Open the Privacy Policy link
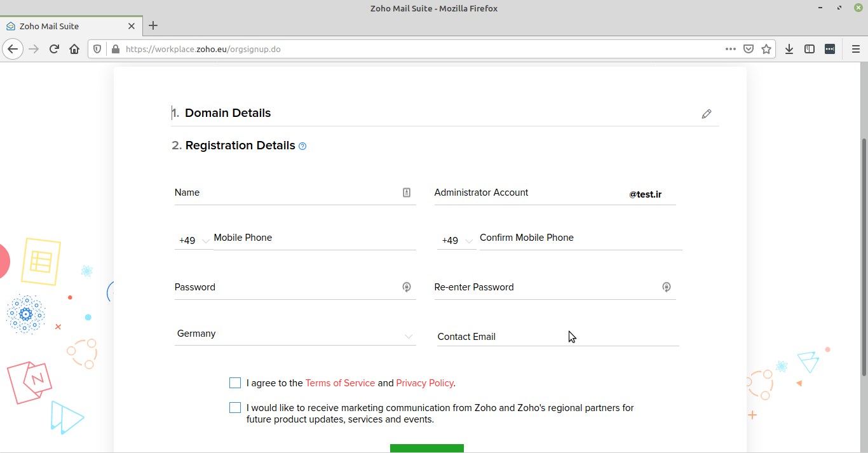868x453 pixels. [x=424, y=383]
